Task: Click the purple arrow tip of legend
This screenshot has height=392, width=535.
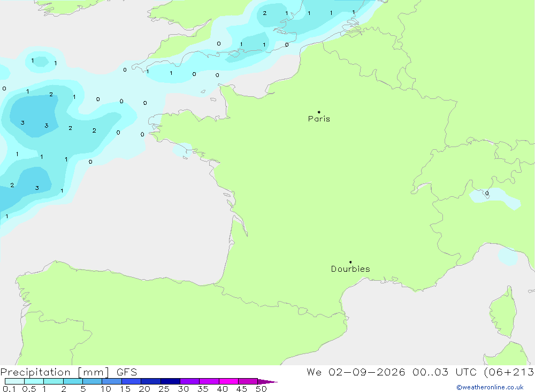Action: point(267,382)
